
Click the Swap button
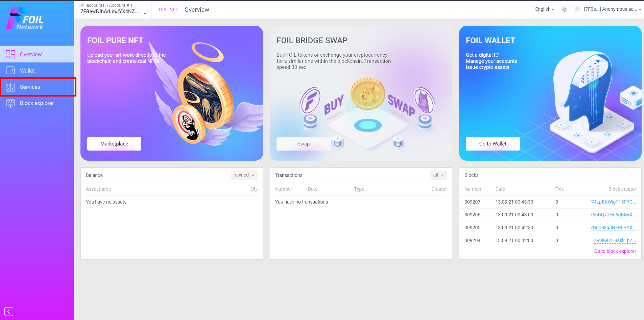point(304,144)
